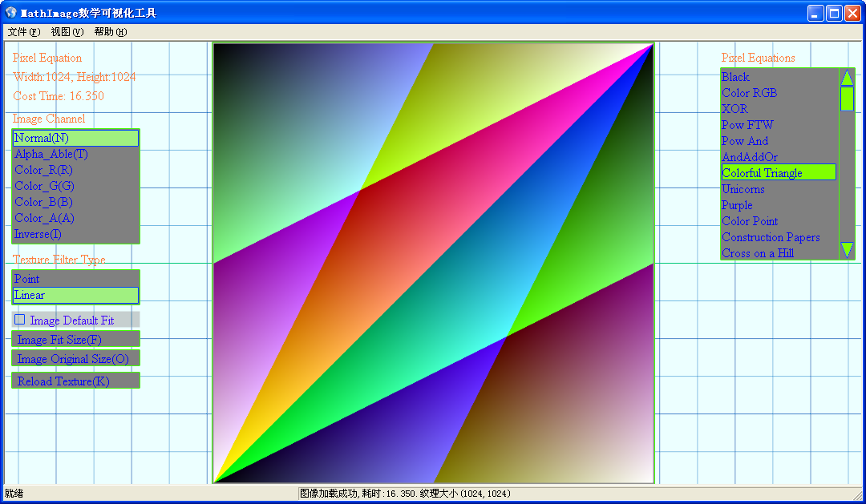866x504 pixels.
Task: Select AndAddOr pixel equation
Action: point(779,157)
